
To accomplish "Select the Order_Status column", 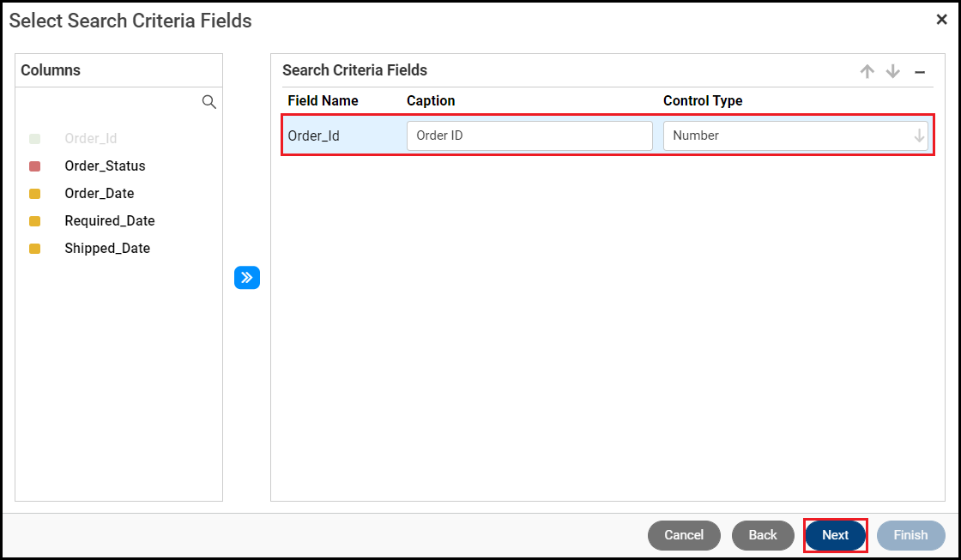I will [x=105, y=166].
